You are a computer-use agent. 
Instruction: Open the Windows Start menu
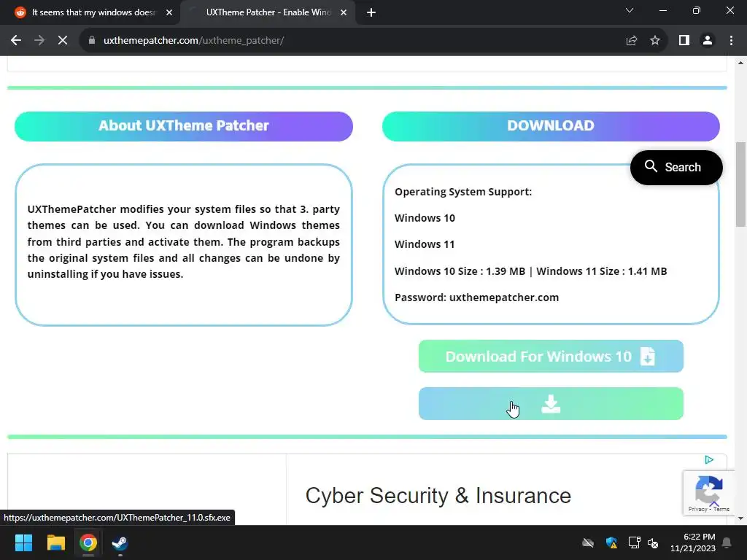pyautogui.click(x=23, y=542)
